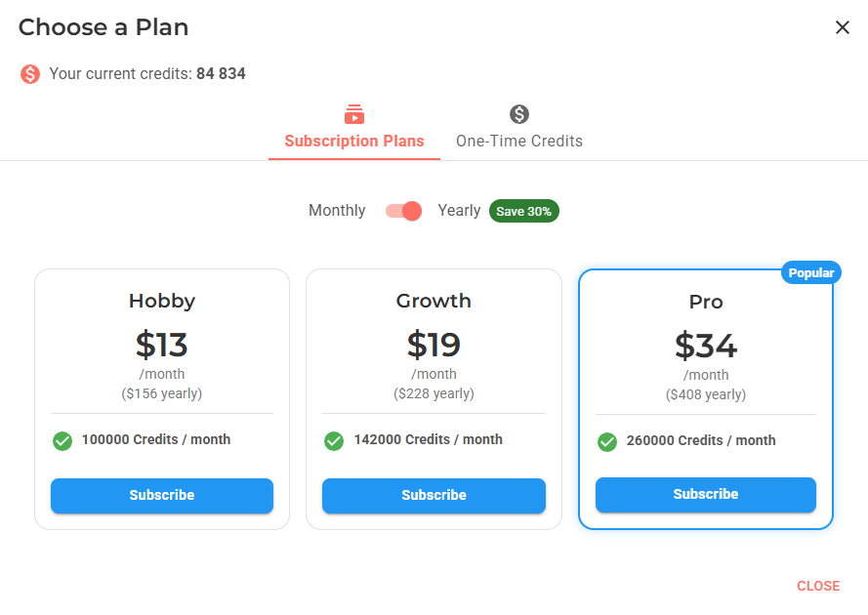
Task: Click the Save 30% green badge
Action: click(x=523, y=211)
